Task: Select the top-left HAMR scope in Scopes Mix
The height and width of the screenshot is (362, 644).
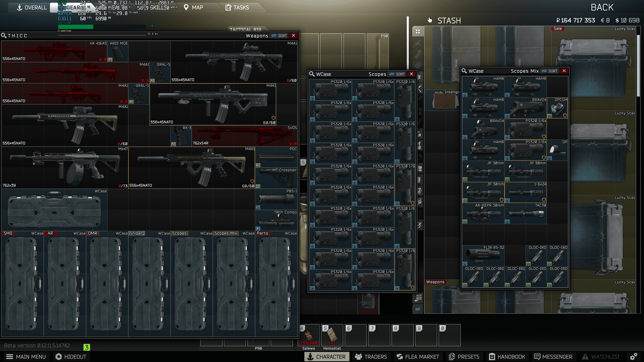Action: 483,87
